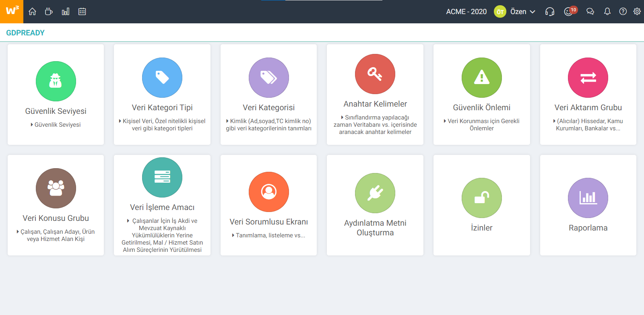Click the teal Veri İşleme Amacı server icon

(162, 177)
